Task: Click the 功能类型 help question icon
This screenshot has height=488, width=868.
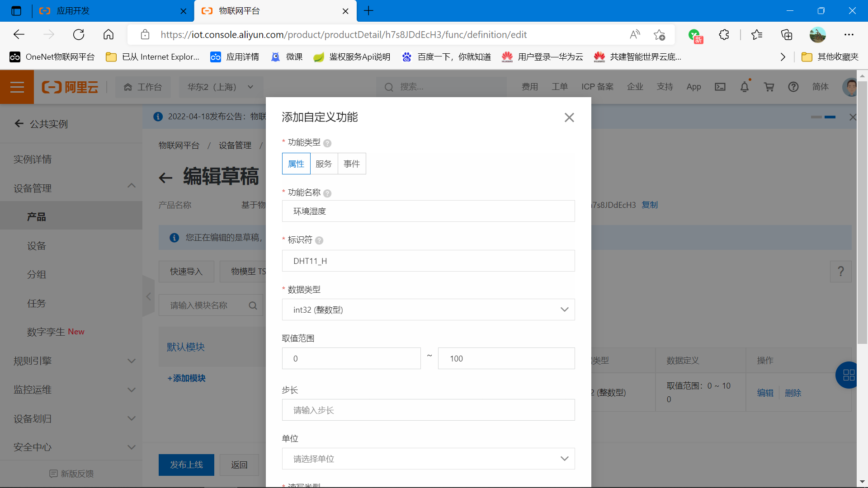Action: (x=327, y=143)
